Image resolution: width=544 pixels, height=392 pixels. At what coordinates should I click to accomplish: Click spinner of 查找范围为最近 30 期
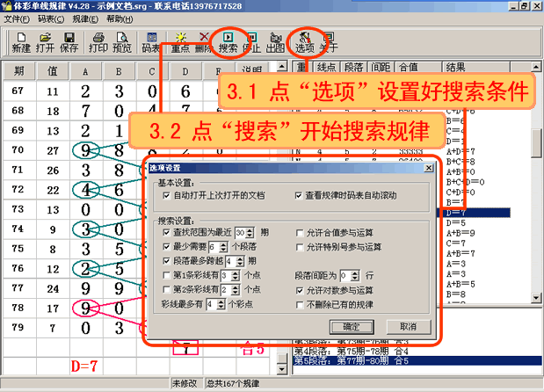pos(250,233)
